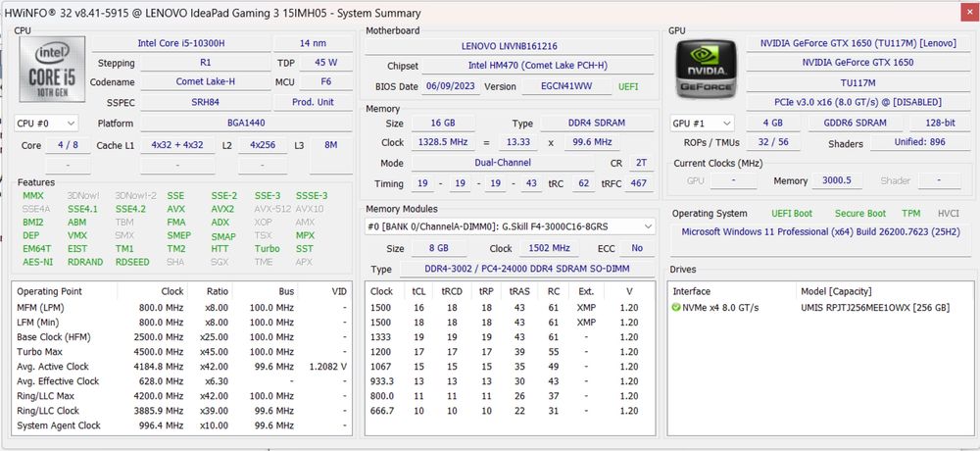The image size is (980, 451).
Task: Click the Unified: 896 shaders field
Action: pos(919,142)
